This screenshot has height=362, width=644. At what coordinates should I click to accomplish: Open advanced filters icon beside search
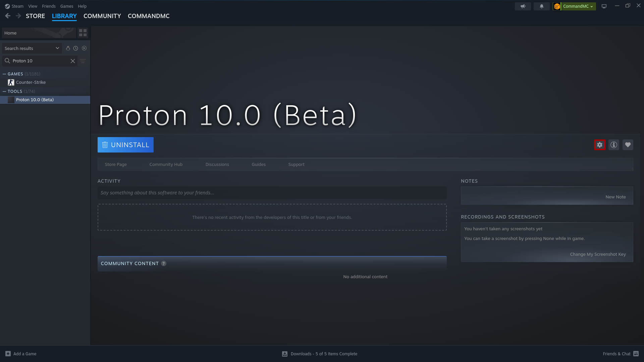click(83, 61)
